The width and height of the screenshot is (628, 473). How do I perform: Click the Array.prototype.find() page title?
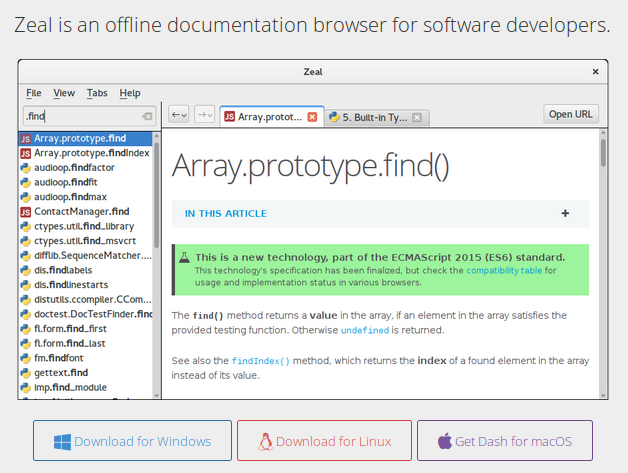coord(311,166)
